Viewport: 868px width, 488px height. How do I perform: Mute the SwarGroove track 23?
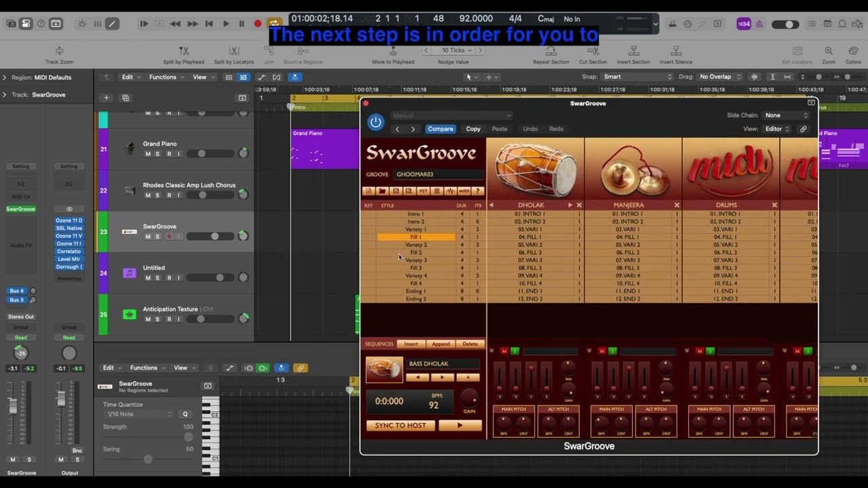(x=148, y=237)
